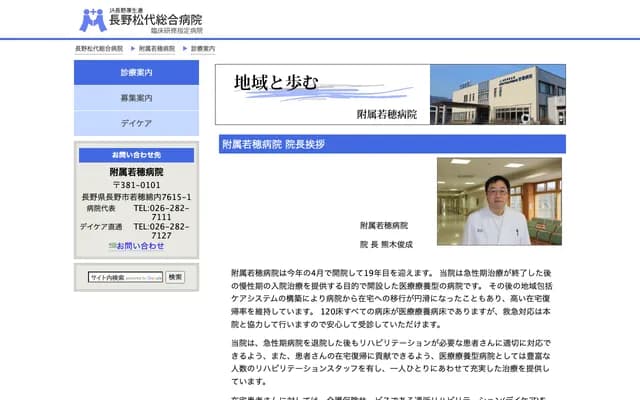Click the small mail icon beside お問い合わせ
Screen dimensions: 640x400
click(x=112, y=246)
